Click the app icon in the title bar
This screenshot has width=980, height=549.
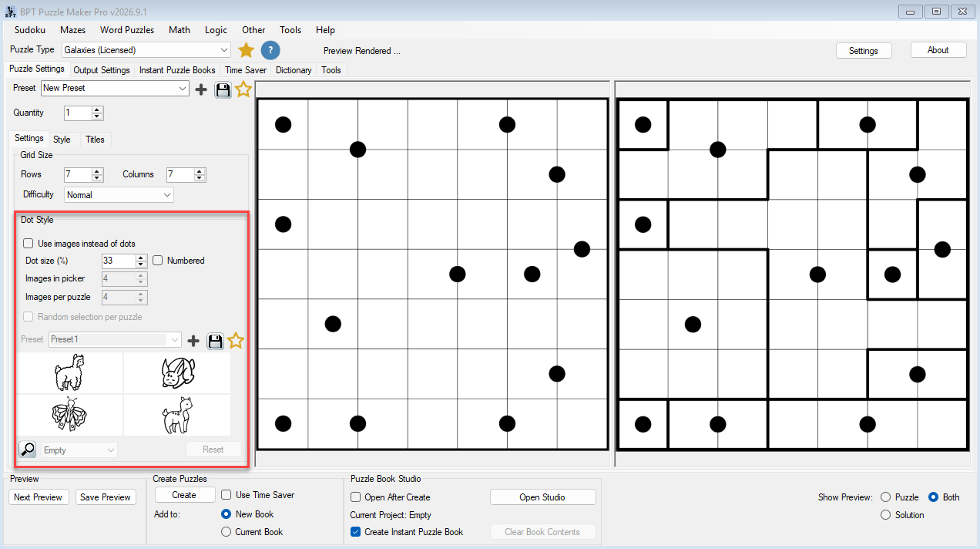pyautogui.click(x=9, y=12)
